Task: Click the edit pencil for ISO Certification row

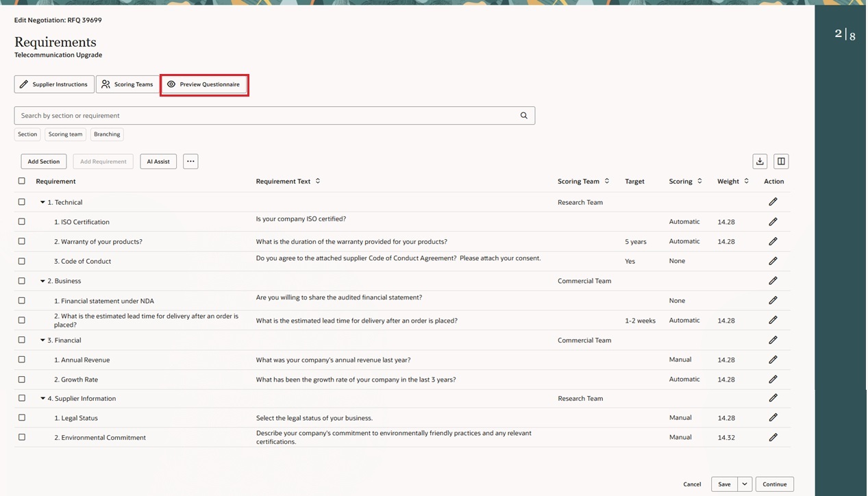Action: tap(773, 221)
